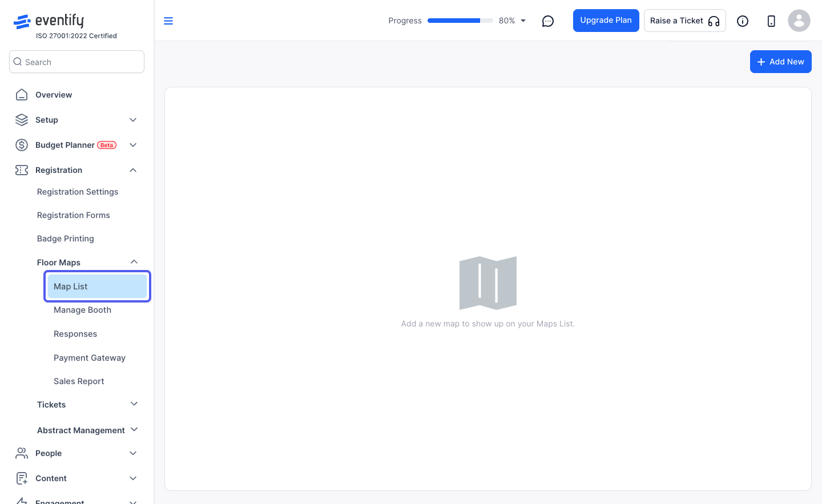Click the eventify logo
Image resolution: width=822 pixels, height=504 pixels.
pos(49,21)
